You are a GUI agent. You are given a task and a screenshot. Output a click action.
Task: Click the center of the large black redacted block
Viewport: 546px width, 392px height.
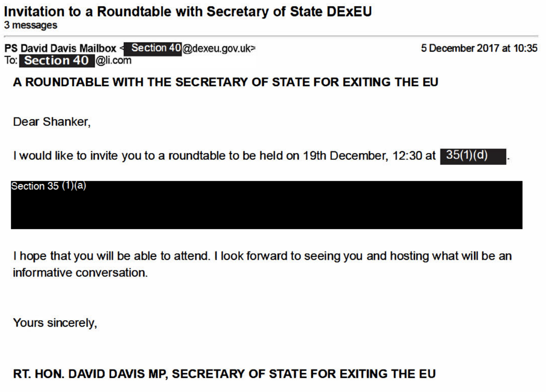(267, 205)
